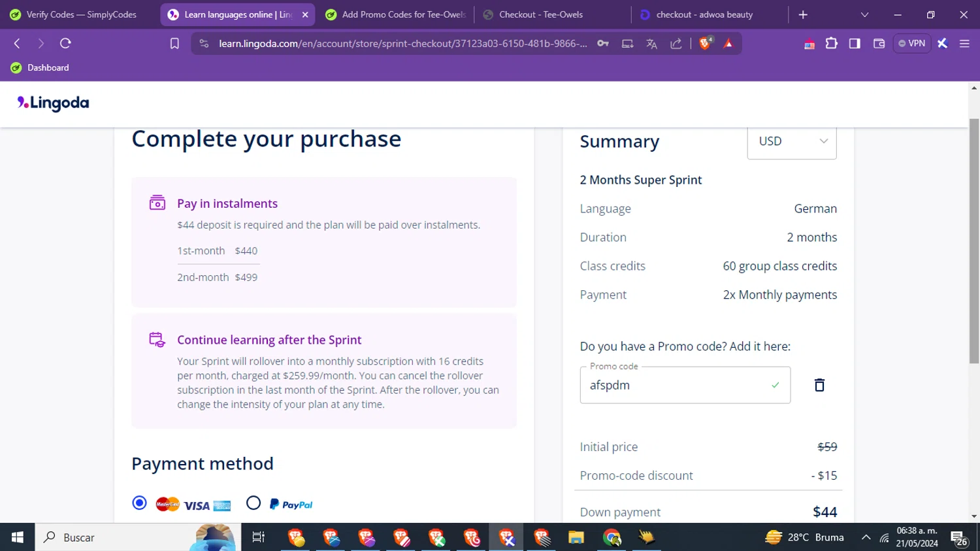
Task: Delete promo code with trash icon
Action: (x=819, y=385)
